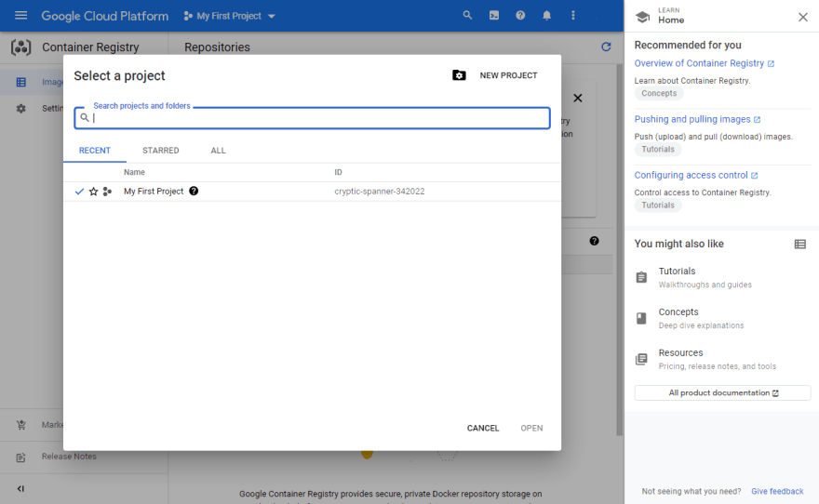The image size is (819, 504).
Task: Switch to the STARRED tab
Action: [161, 151]
